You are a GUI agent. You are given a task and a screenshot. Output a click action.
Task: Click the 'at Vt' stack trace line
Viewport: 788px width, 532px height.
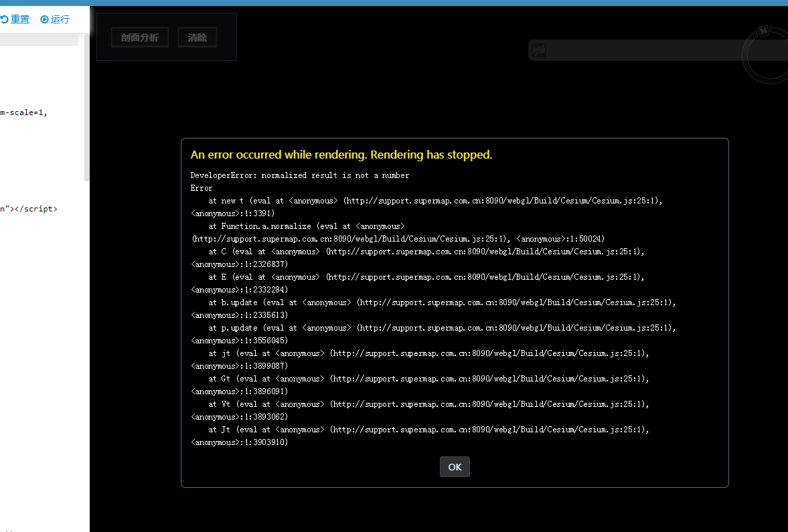click(428, 404)
